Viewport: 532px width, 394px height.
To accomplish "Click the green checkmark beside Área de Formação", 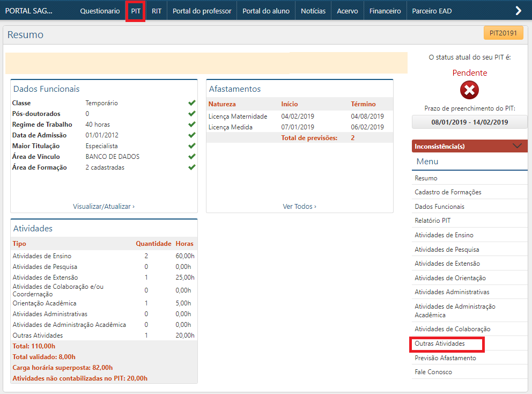I will (x=191, y=167).
